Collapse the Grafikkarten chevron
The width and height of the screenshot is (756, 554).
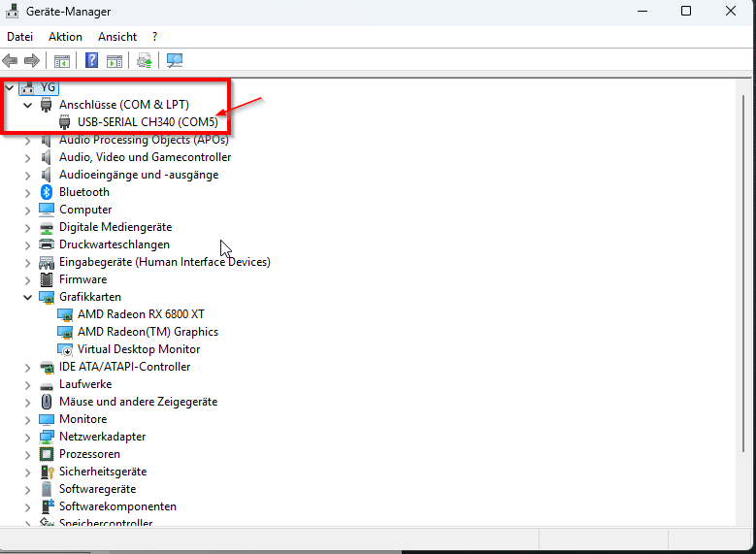click(27, 297)
